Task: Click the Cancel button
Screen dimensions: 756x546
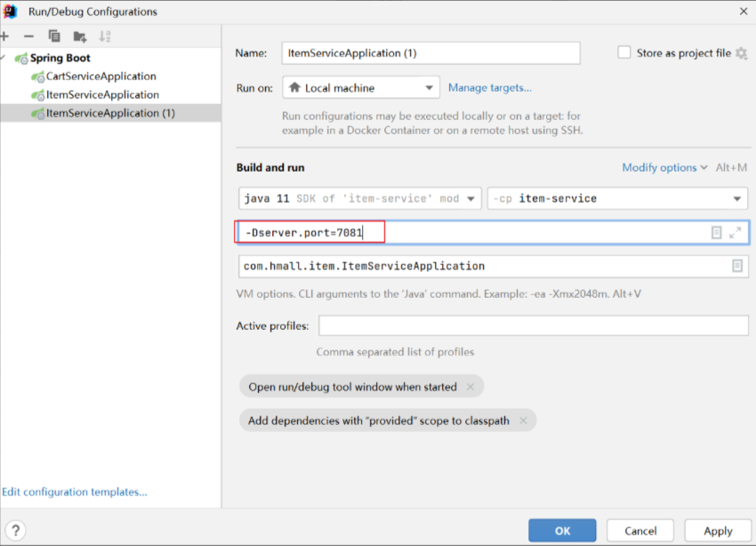Action: point(640,531)
